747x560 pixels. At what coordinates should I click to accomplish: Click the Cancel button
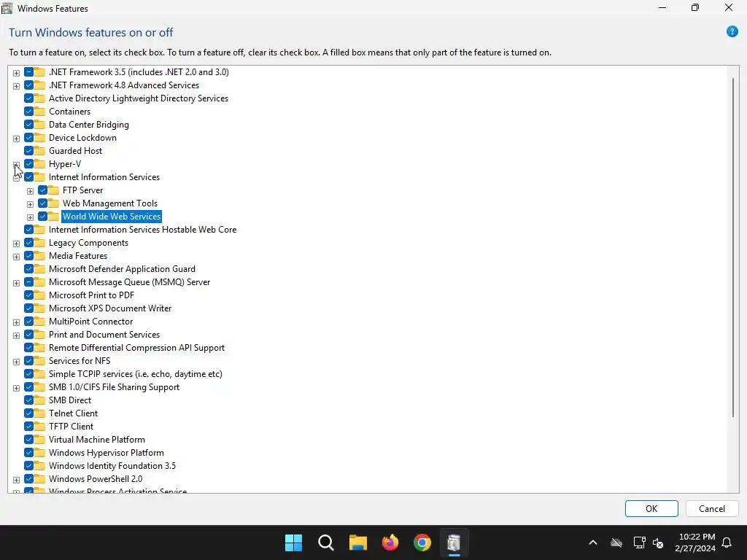[712, 508]
